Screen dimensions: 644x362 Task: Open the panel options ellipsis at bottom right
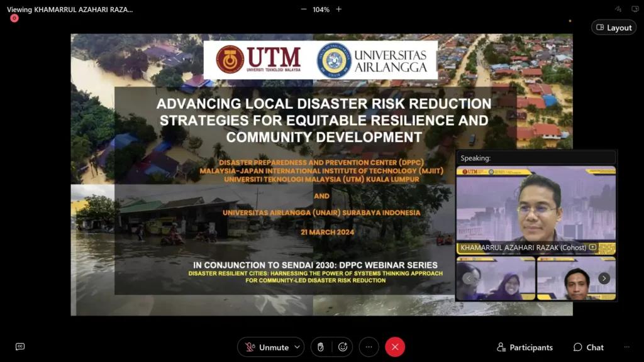[x=627, y=347]
